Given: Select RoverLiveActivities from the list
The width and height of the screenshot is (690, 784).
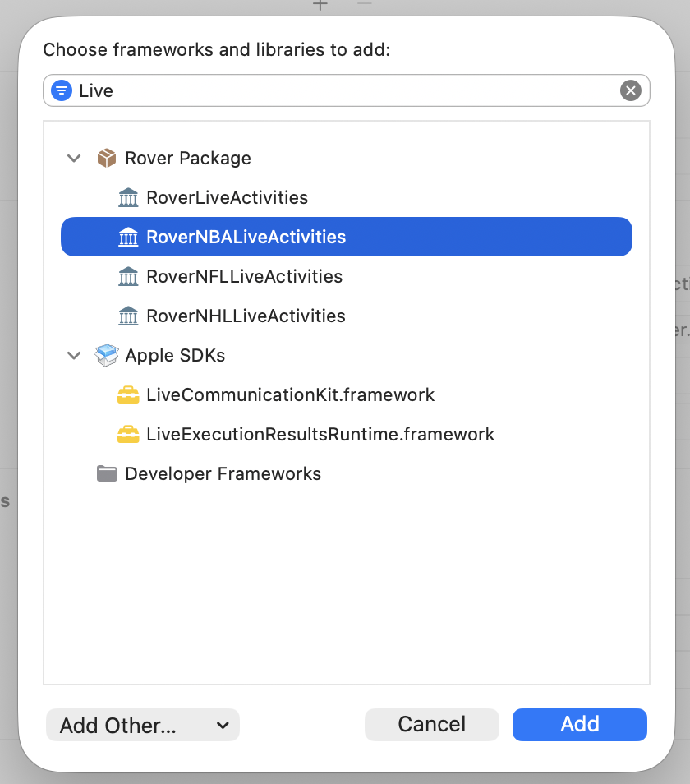Looking at the screenshot, I should (x=226, y=197).
